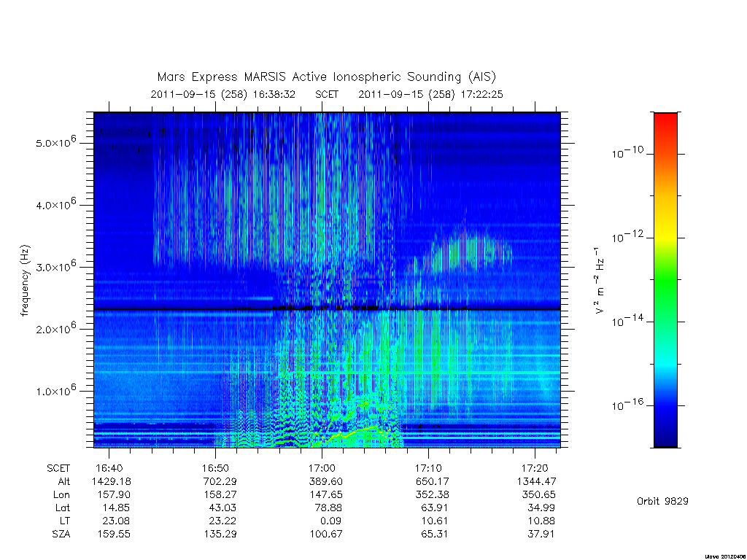Click the 1.0×10^6 frequency tick label
This screenshot has width=747, height=560.
tap(55, 391)
